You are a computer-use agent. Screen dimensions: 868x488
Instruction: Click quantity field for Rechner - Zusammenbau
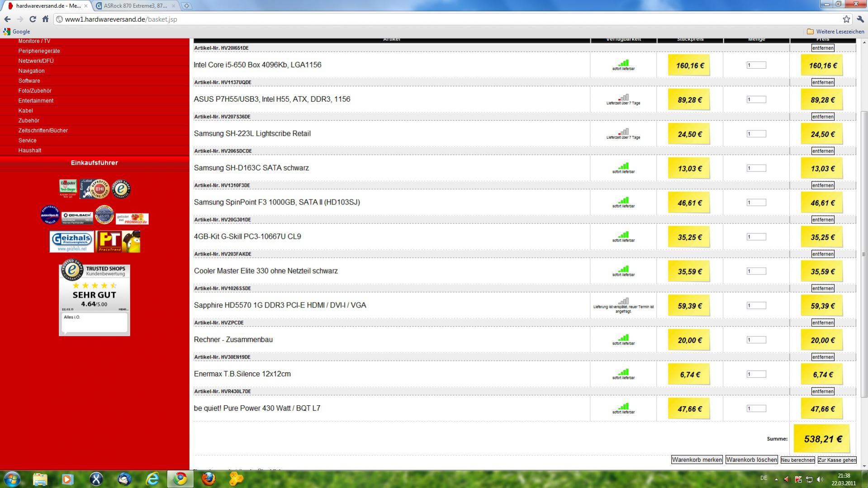[x=756, y=340]
